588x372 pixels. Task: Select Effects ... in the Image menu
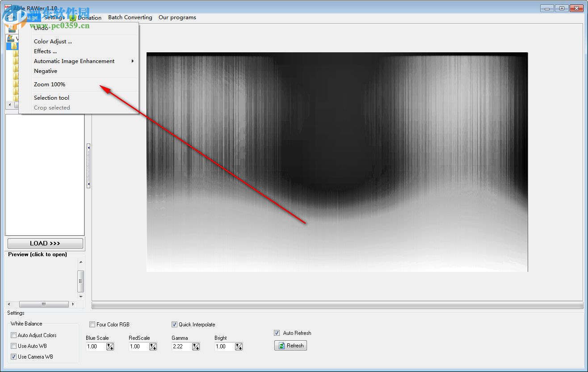click(x=79, y=51)
